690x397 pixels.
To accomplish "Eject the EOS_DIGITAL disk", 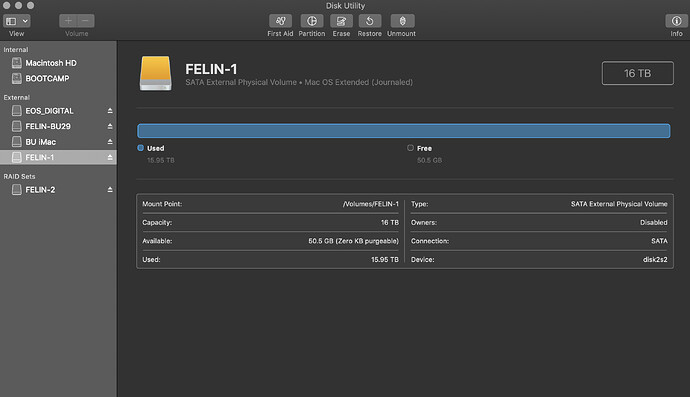I will [110, 111].
